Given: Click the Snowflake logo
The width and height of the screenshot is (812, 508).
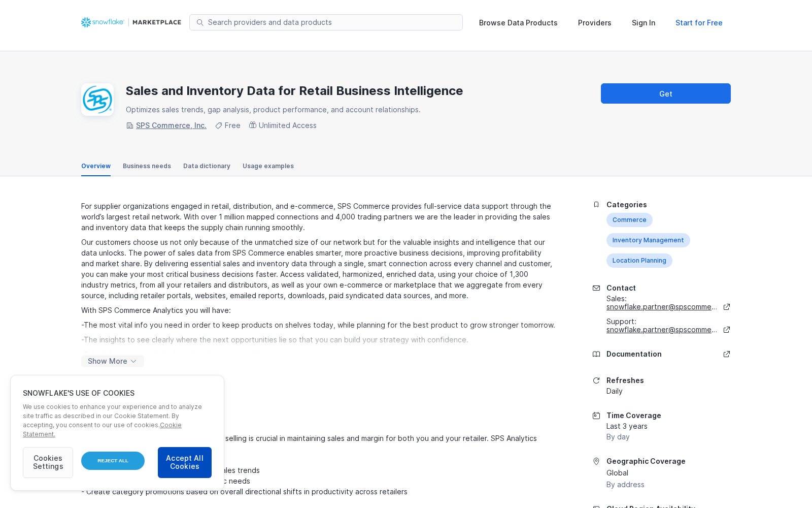Looking at the screenshot, I should point(103,22).
